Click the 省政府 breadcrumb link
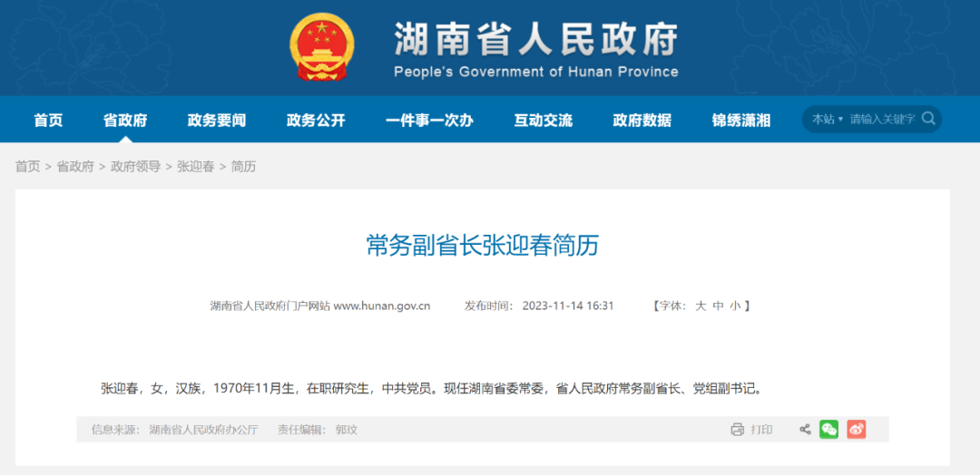980x475 pixels. tap(75, 167)
